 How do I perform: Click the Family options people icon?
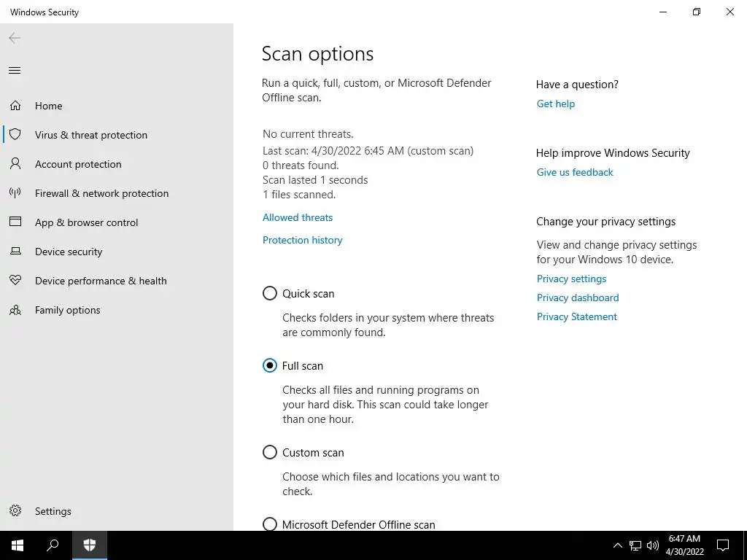[15, 310]
